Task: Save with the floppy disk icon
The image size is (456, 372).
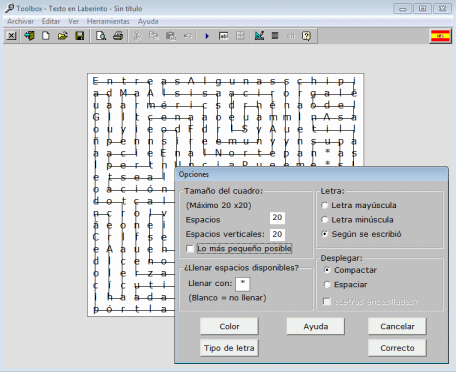Action: click(x=80, y=36)
